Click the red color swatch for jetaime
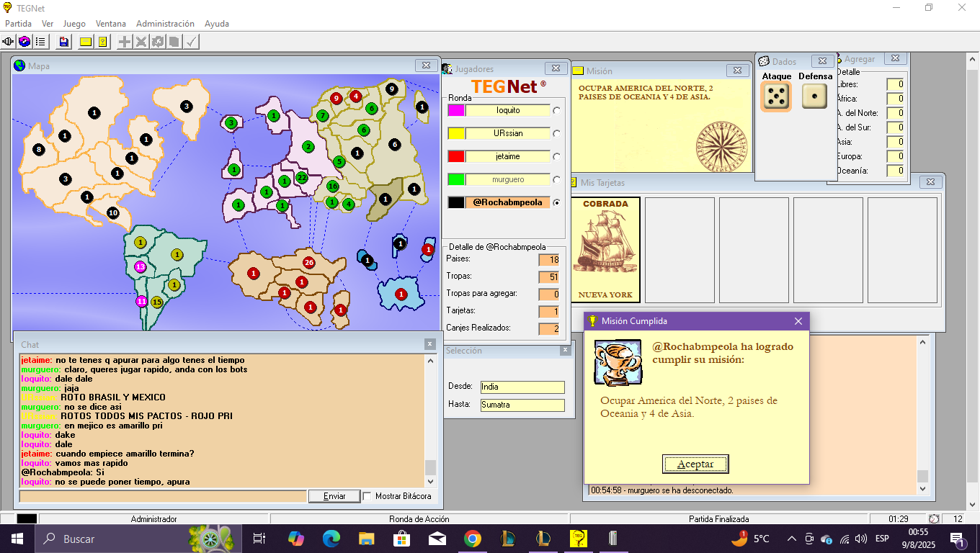This screenshot has width=980, height=553. pos(456,156)
